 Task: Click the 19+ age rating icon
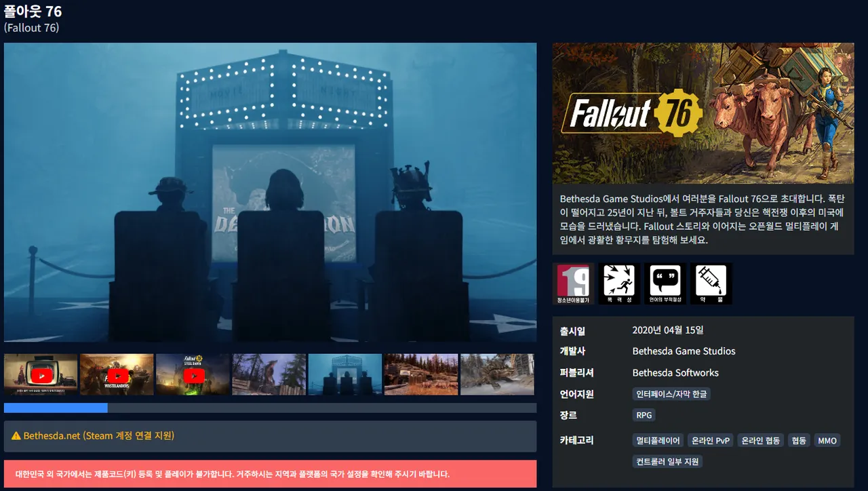[573, 283]
